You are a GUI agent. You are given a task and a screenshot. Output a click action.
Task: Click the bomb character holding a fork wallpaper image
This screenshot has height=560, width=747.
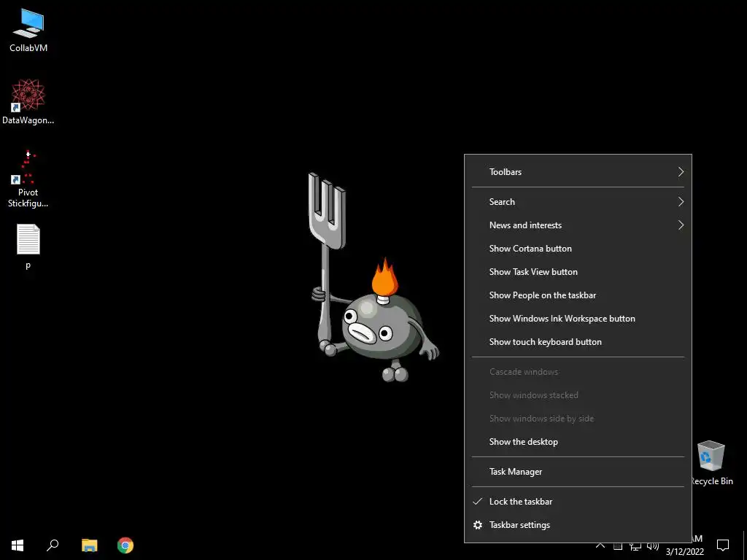tap(373, 277)
